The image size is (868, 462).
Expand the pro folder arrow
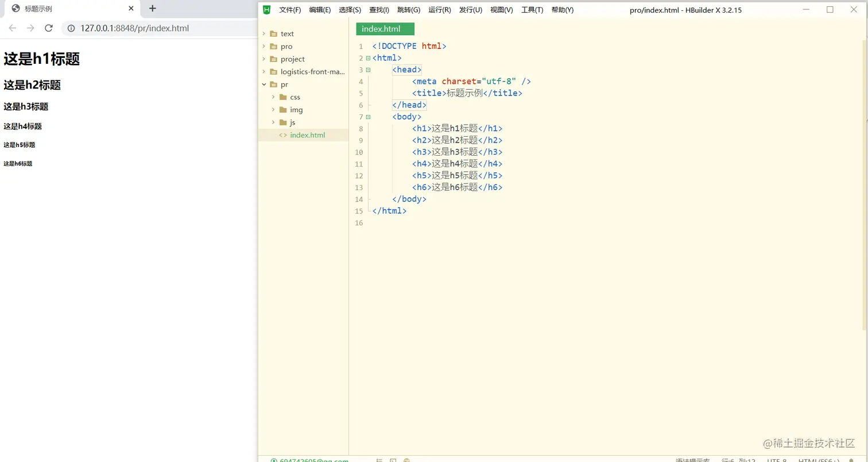[x=263, y=47]
